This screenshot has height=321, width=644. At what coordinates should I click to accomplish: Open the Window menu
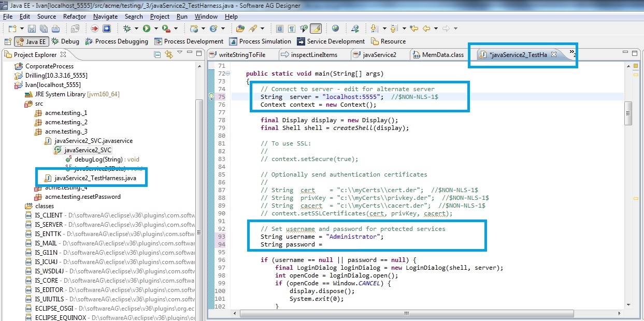point(206,16)
